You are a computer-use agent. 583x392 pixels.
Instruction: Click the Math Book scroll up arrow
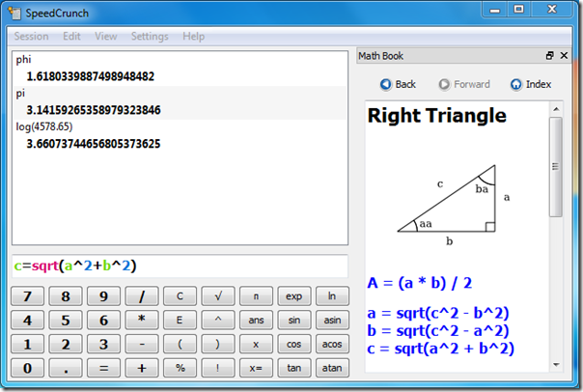point(556,109)
